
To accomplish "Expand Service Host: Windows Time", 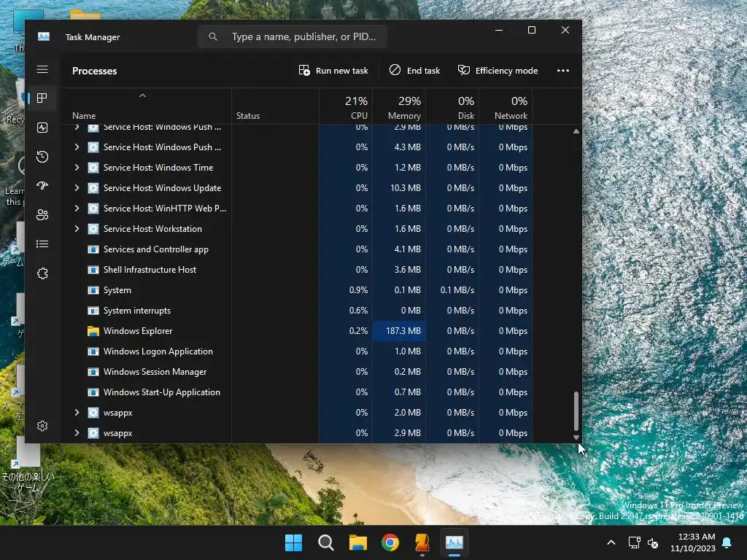I will [x=77, y=168].
